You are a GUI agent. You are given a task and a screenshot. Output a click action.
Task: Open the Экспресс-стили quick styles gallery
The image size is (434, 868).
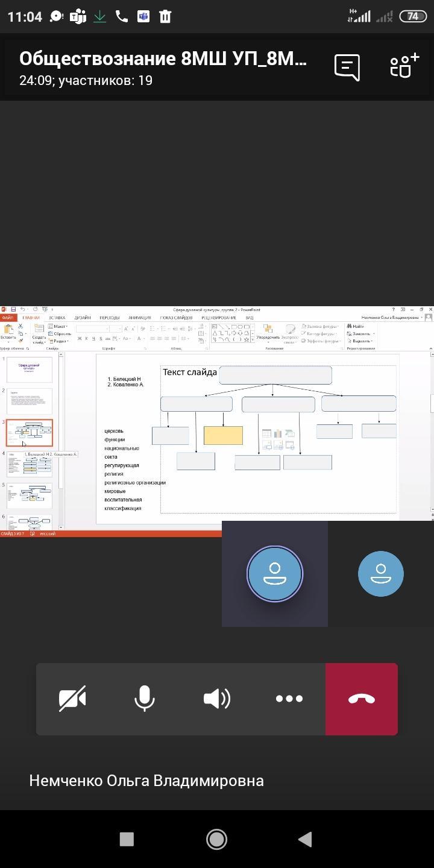pos(290,333)
